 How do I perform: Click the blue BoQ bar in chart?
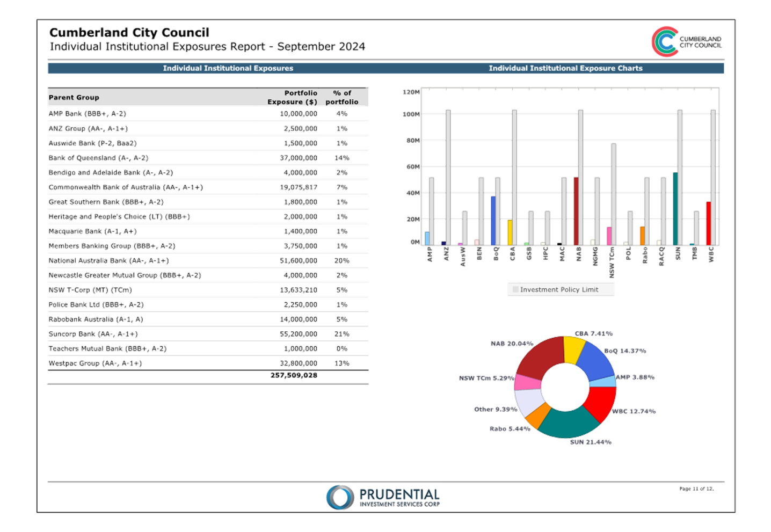(493, 221)
